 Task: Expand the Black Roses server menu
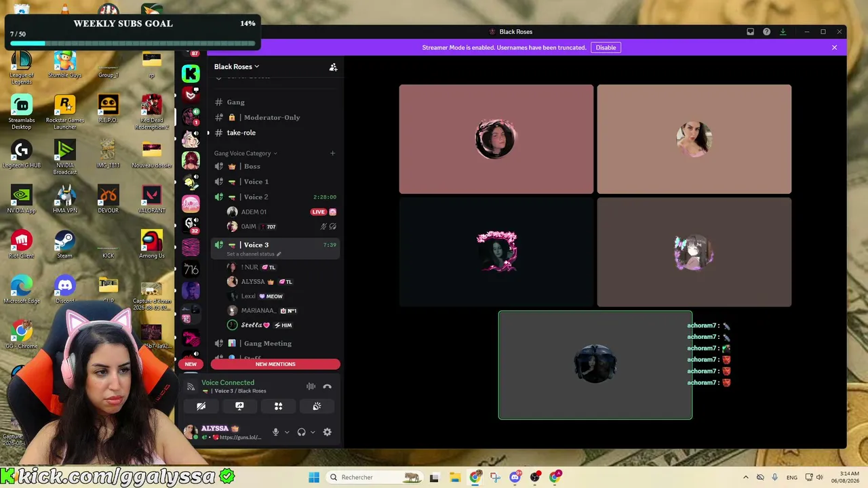(x=237, y=66)
